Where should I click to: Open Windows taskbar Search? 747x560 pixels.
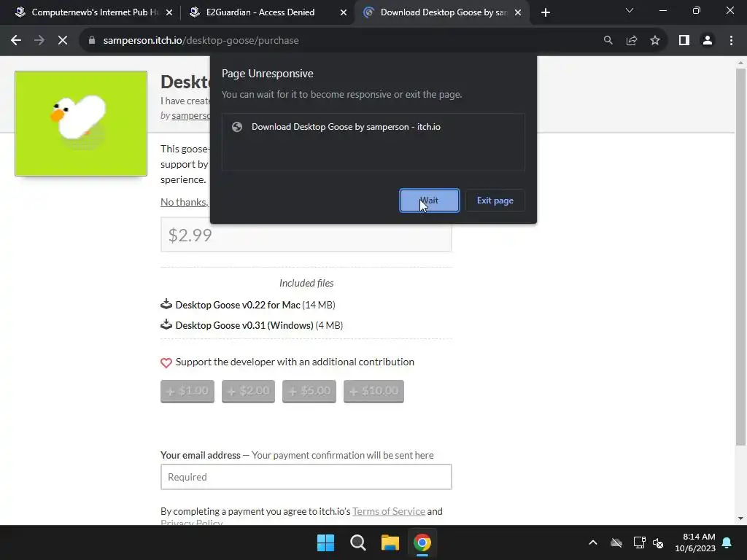click(357, 542)
